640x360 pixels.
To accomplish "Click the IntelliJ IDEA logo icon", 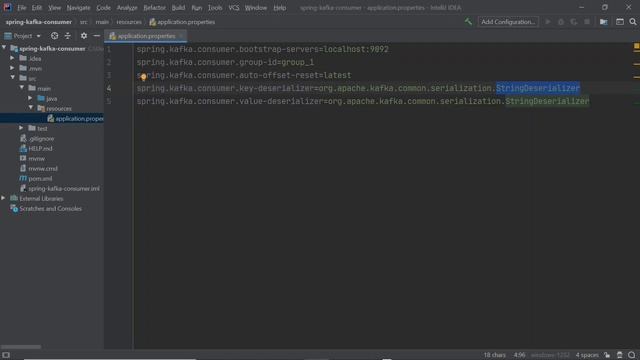I will [x=7, y=7].
